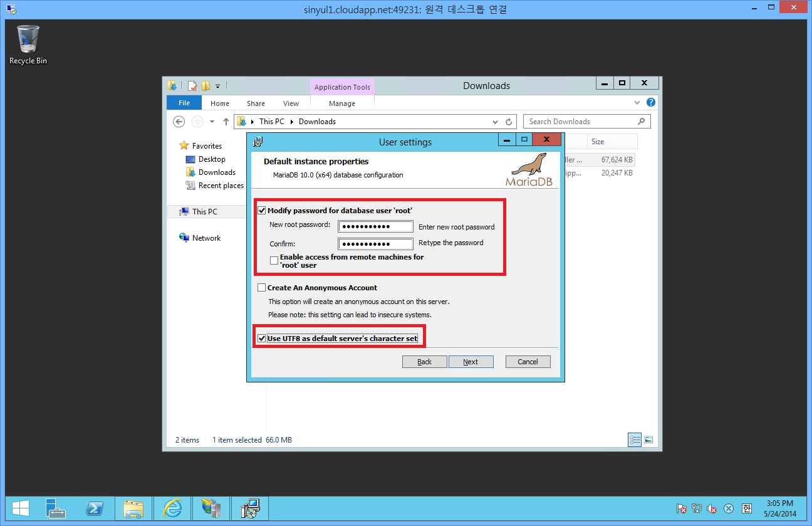Screen dimensions: 812x526
Task: Click the Application Tools tab header
Action: [x=342, y=87]
